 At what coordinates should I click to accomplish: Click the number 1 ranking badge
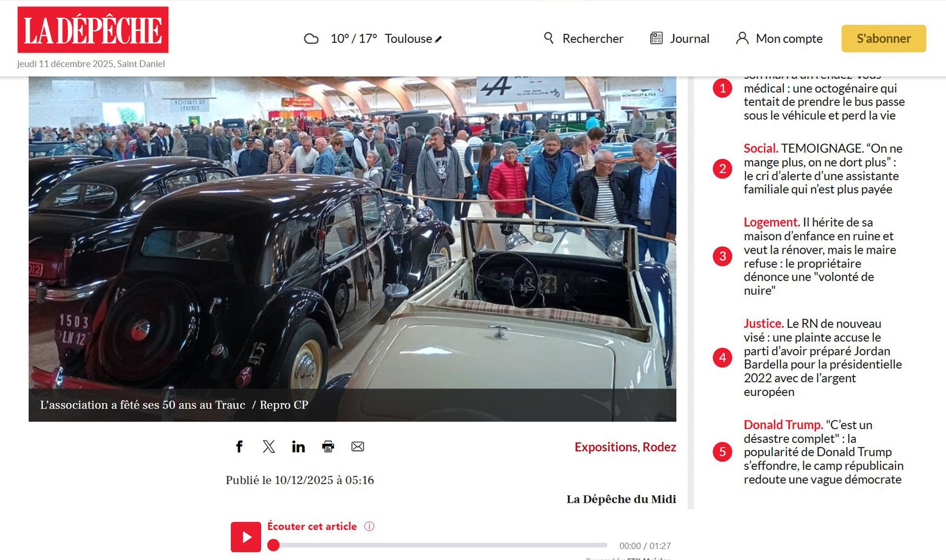pyautogui.click(x=723, y=88)
